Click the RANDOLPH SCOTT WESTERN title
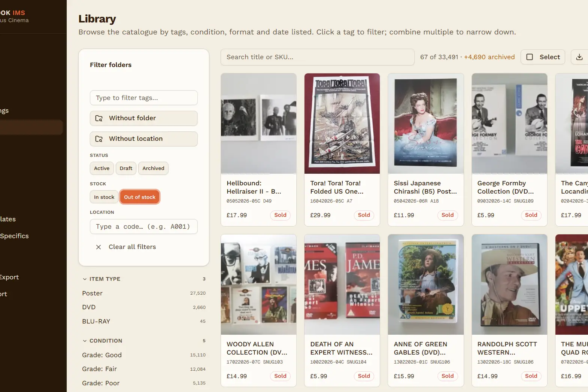 click(507, 348)
